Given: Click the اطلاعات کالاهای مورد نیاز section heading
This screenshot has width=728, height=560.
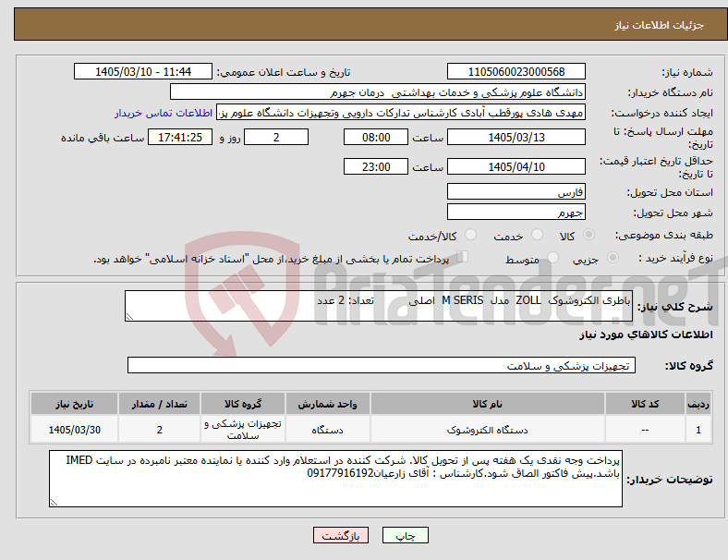Looking at the screenshot, I should click(646, 335).
